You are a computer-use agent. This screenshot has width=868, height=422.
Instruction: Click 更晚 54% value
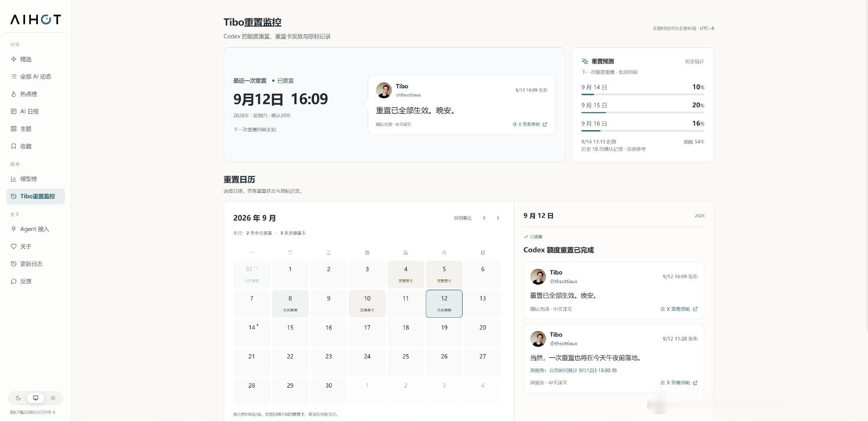tap(694, 142)
